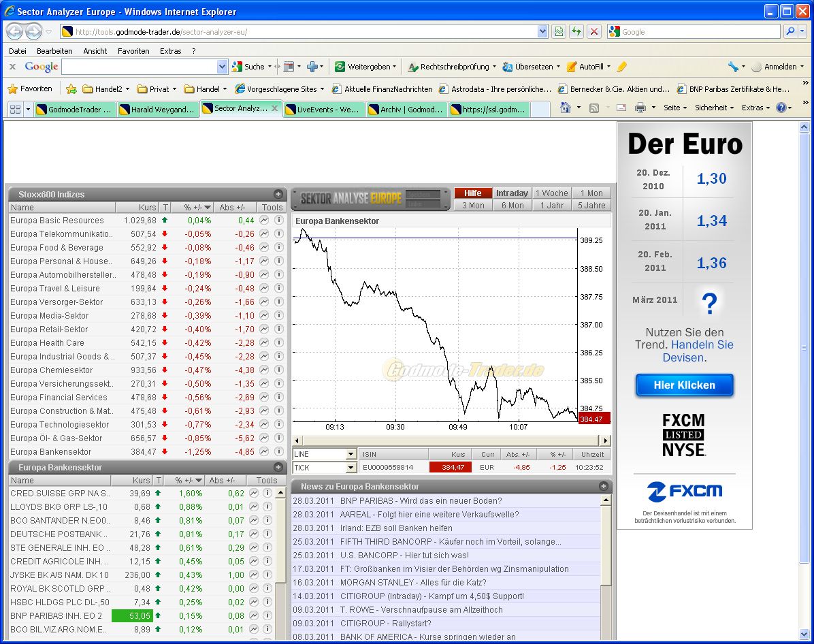Click the plus icon on Europa Bankensektor panel
This screenshot has height=644, width=814.
click(278, 467)
